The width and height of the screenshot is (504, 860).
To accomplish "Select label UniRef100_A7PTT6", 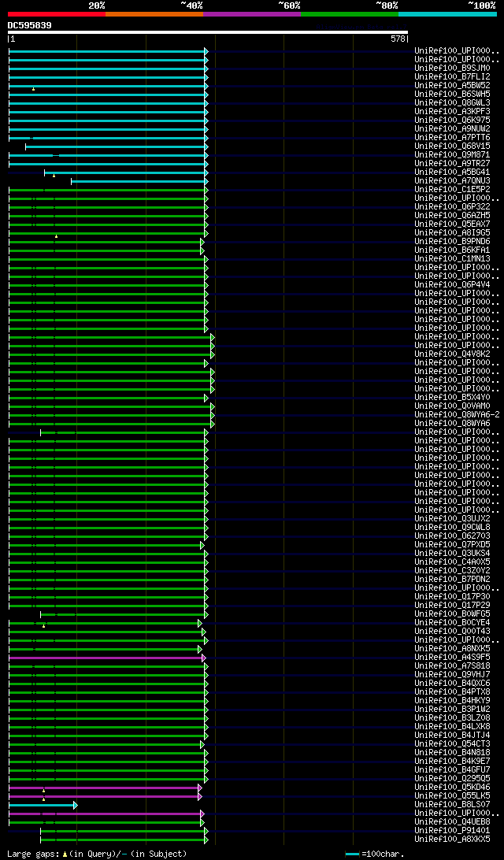I will 453,138.
